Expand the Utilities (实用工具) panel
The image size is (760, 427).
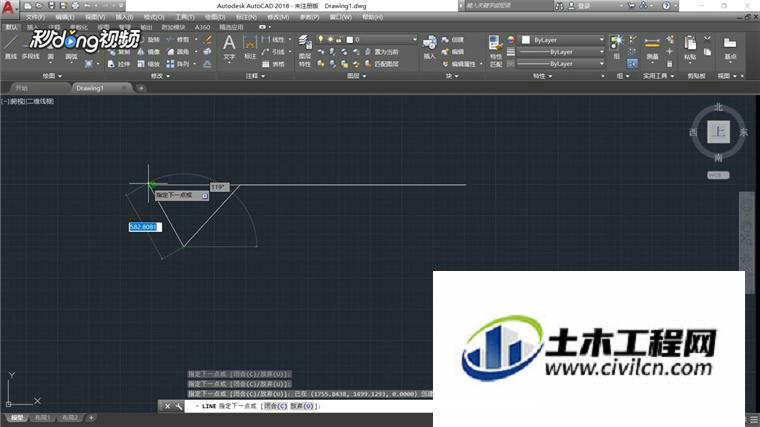click(x=658, y=76)
